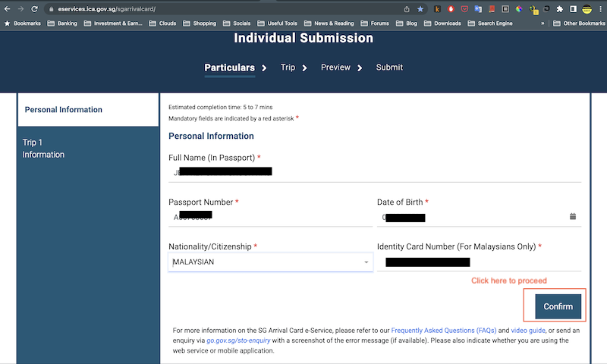Screen dimensions: 607x364
Task: Click the share icon in the address bar
Action: pyautogui.click(x=407, y=9)
